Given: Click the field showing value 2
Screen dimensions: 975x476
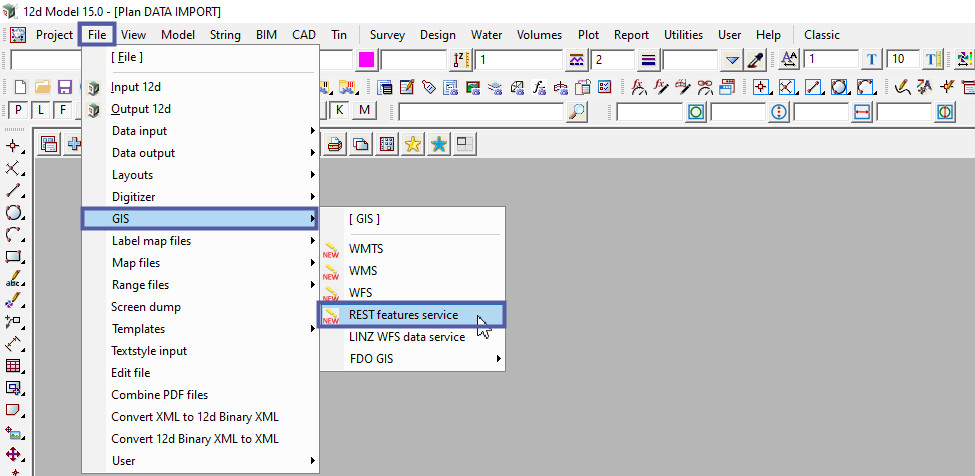Looking at the screenshot, I should (612, 60).
